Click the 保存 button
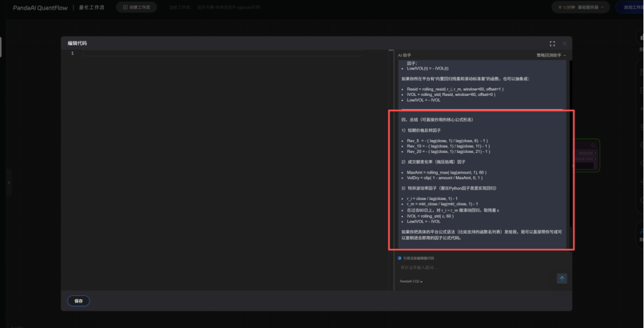644x328 pixels. [x=79, y=301]
